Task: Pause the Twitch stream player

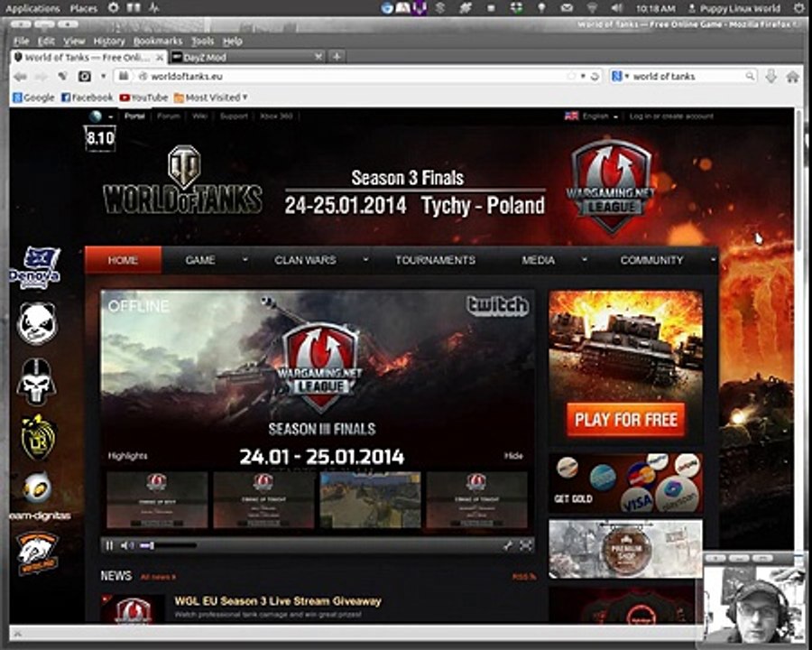Action: tap(110, 545)
